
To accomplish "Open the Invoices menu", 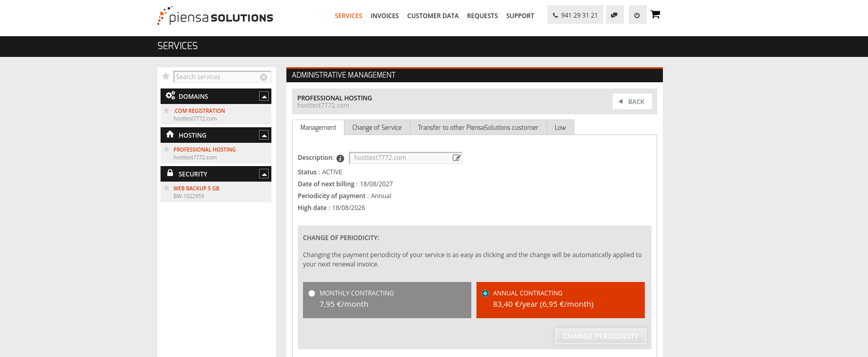I will coord(385,16).
